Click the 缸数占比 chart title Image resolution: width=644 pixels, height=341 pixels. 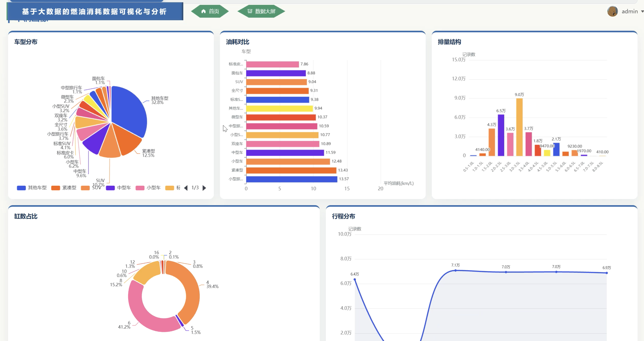(26, 216)
